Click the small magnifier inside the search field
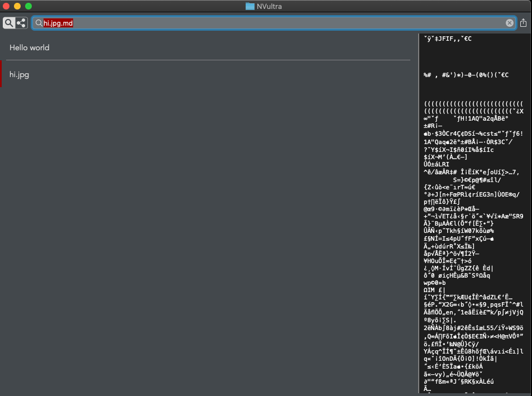This screenshot has width=532, height=396. tap(39, 23)
